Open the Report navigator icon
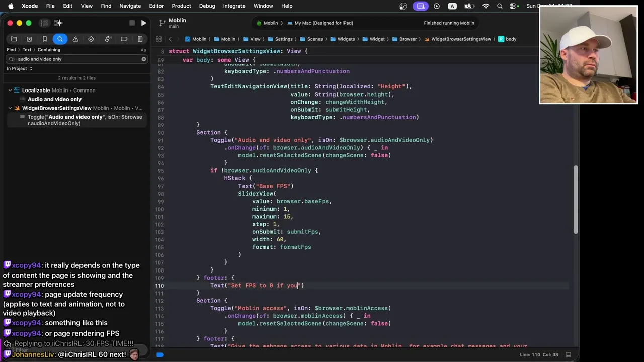This screenshot has height=362, width=644. (140, 39)
